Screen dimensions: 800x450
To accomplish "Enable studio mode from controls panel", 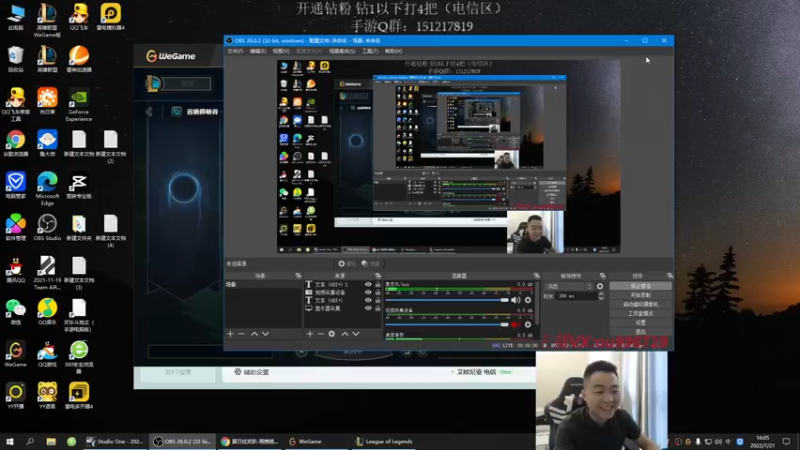I will [x=640, y=314].
